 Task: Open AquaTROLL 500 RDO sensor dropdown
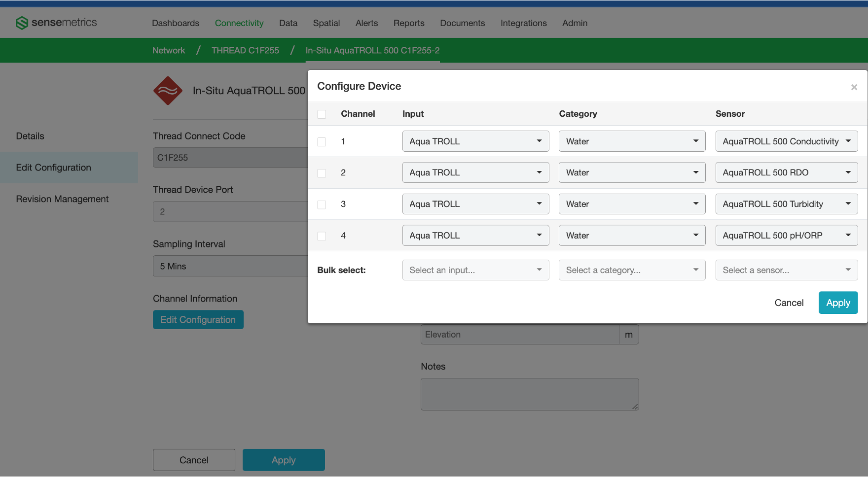tap(787, 172)
